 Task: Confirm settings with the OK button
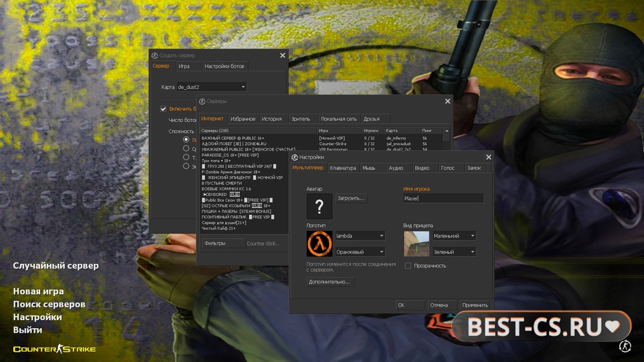410,305
